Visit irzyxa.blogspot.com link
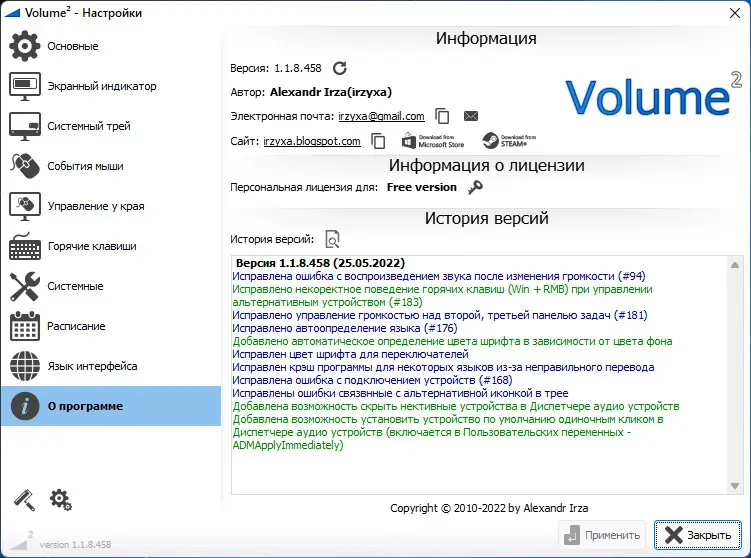This screenshot has height=558, width=751. [312, 141]
